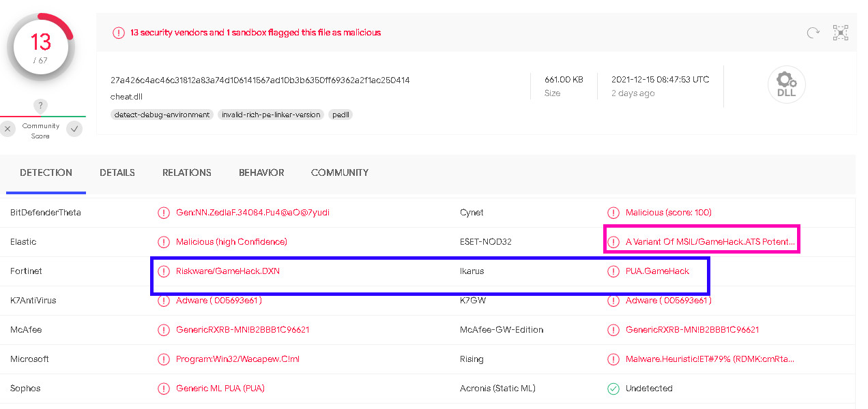Image resolution: width=868 pixels, height=409 pixels.
Task: Click the Acronis (Static ML) vendor name
Action: coord(497,389)
